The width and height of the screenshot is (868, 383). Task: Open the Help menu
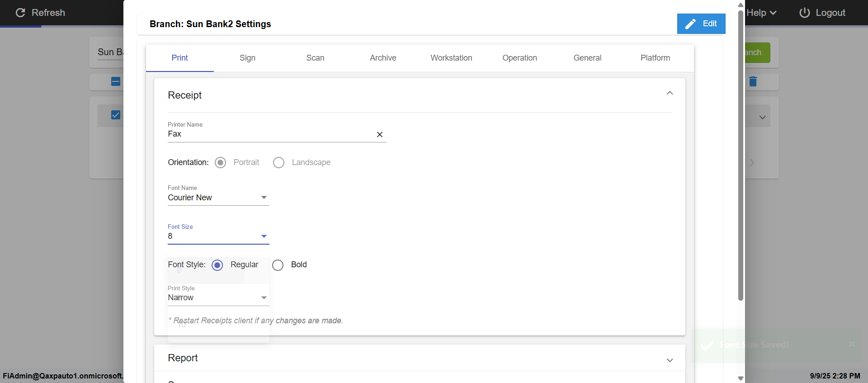(761, 13)
